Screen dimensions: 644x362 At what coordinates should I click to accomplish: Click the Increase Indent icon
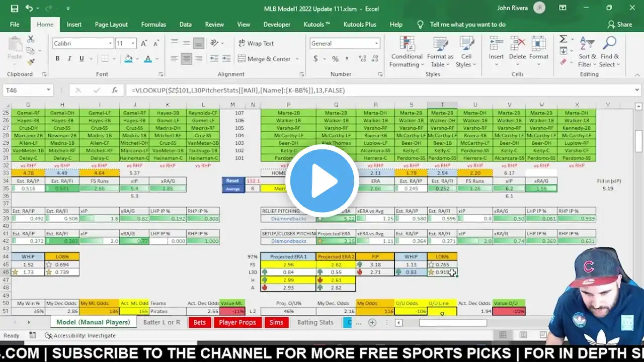[227, 59]
